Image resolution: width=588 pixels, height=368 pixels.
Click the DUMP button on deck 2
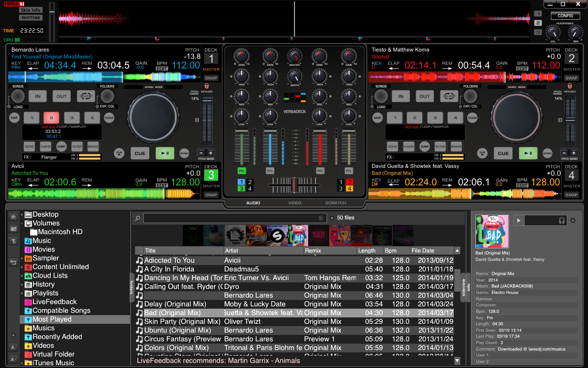[x=425, y=147]
